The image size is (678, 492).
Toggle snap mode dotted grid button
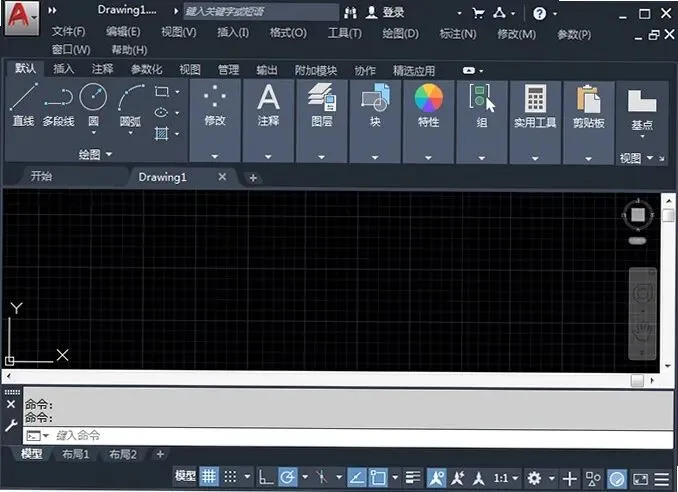tap(230, 477)
